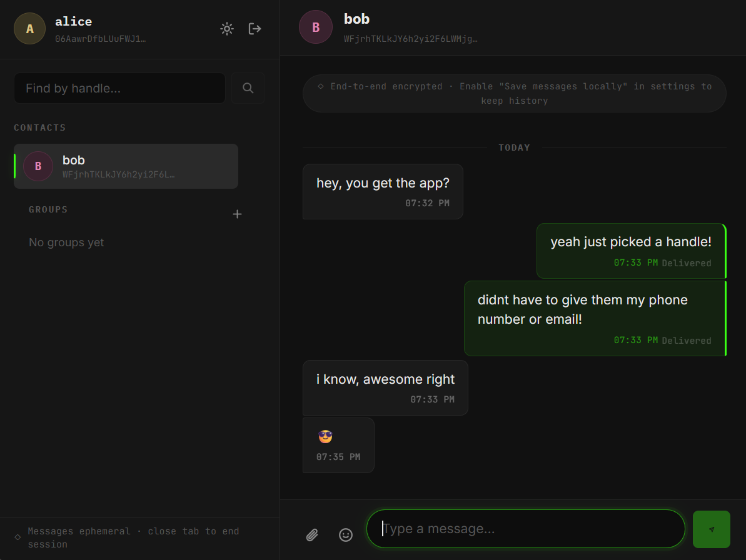
Task: Open the emoji picker smiley icon
Action: point(346,535)
